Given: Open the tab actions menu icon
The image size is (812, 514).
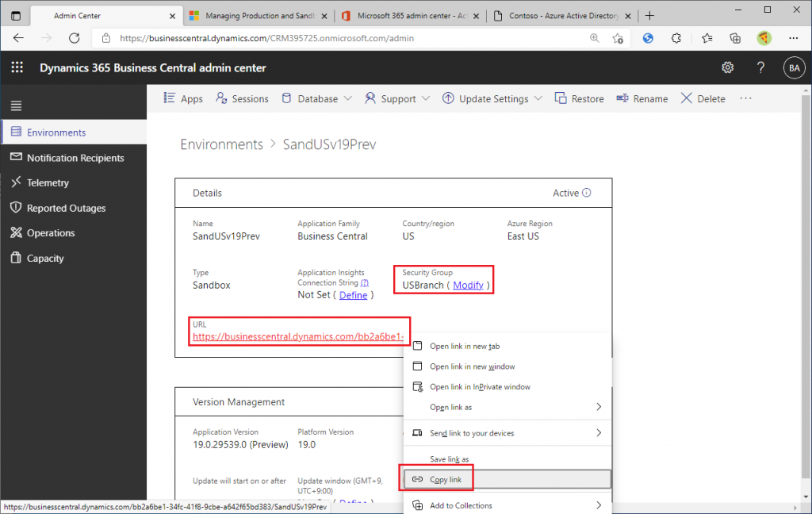Looking at the screenshot, I should tap(16, 16).
